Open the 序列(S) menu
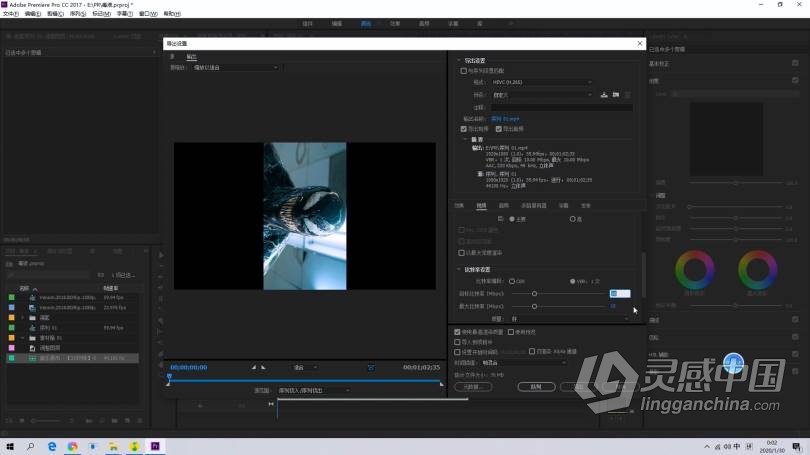The width and height of the screenshot is (810, 455). pyautogui.click(x=78, y=14)
